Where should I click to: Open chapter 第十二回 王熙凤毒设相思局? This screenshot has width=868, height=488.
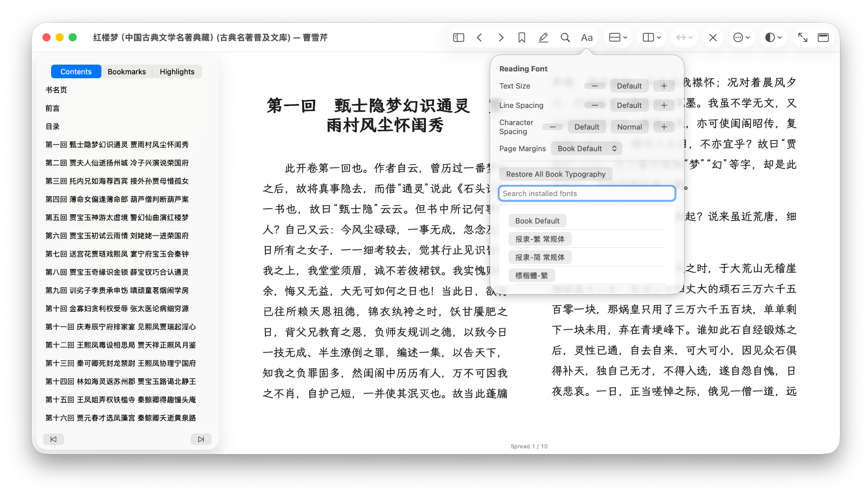[121, 345]
